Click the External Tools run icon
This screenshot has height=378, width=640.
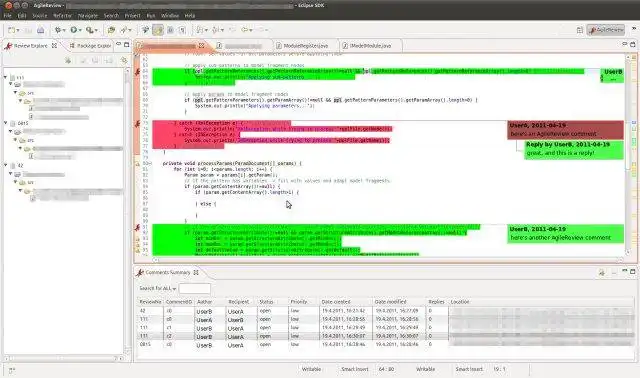pos(89,30)
